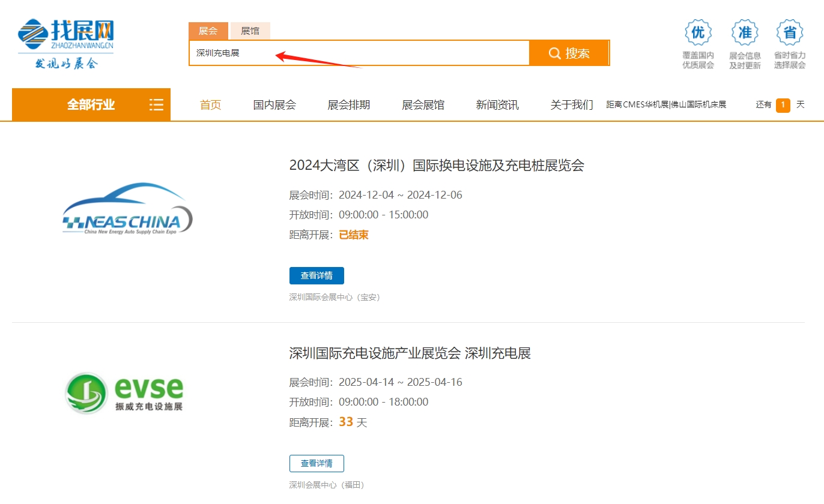Click the date range 2024-12-04 ~ 2024-12-06
Viewport: 824px width, 504px height.
click(401, 195)
